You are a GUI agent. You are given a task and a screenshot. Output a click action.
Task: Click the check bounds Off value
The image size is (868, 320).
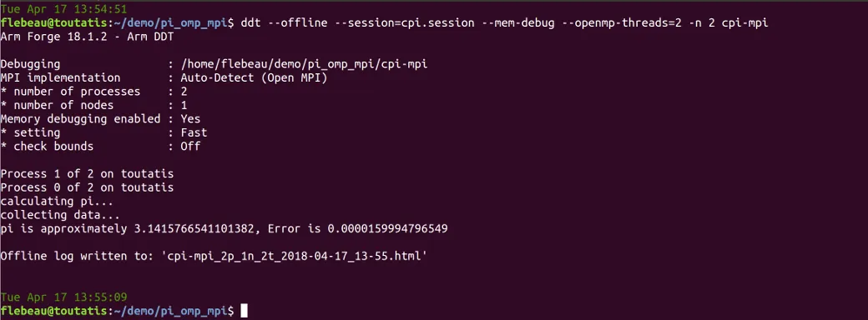[190, 147]
